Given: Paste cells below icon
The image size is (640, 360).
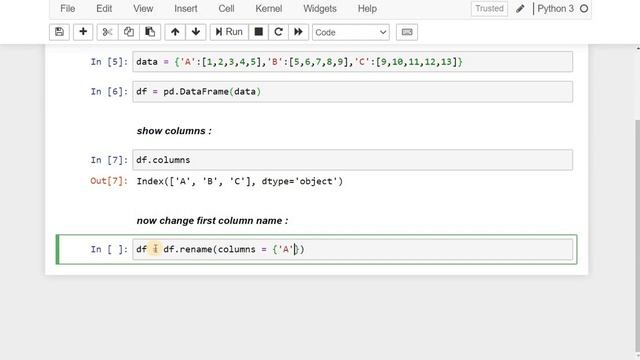Looking at the screenshot, I should click(150, 32).
